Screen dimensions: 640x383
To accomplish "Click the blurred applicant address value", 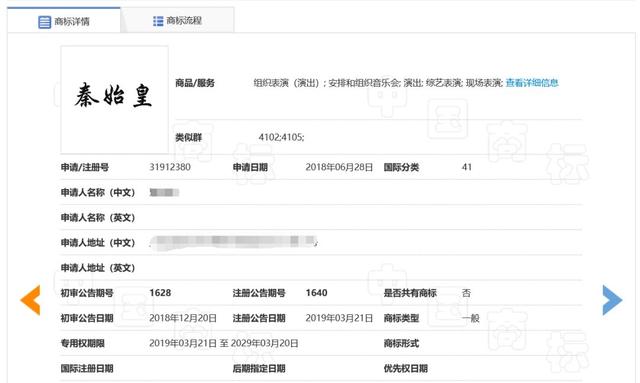I will pos(233,242).
